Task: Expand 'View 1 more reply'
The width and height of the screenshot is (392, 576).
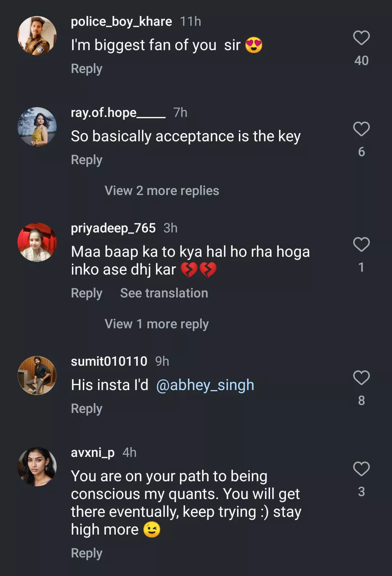Action: point(156,324)
